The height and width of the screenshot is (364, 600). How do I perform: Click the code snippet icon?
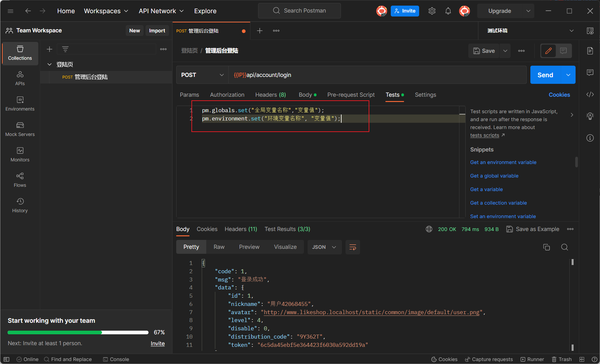(x=590, y=95)
